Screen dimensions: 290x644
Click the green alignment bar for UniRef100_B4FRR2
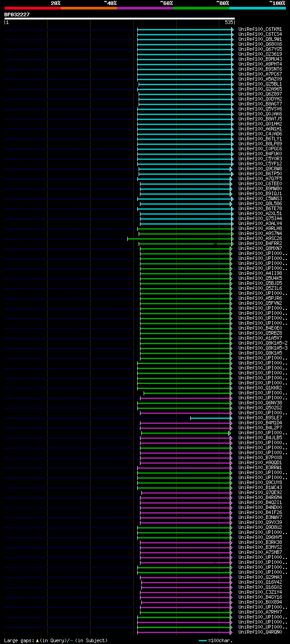pyautogui.click(x=185, y=243)
